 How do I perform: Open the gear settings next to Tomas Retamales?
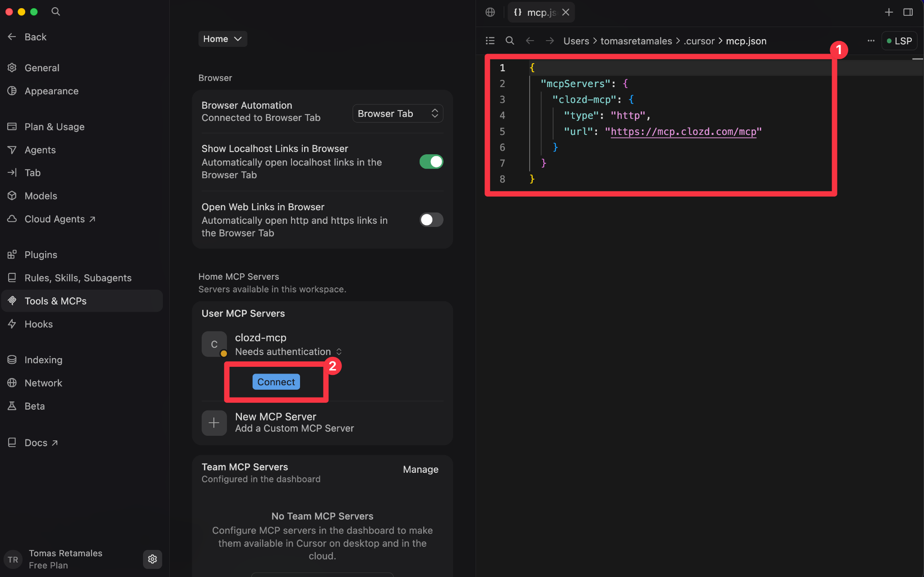pos(152,559)
